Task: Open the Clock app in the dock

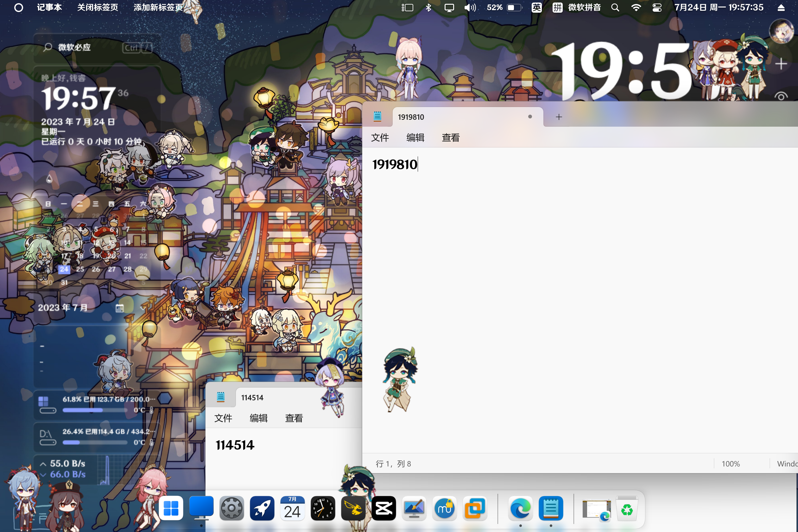Action: [x=323, y=508]
